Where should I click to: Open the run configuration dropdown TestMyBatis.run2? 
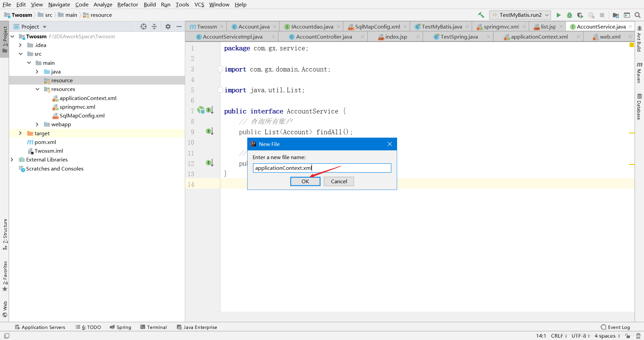pos(520,15)
